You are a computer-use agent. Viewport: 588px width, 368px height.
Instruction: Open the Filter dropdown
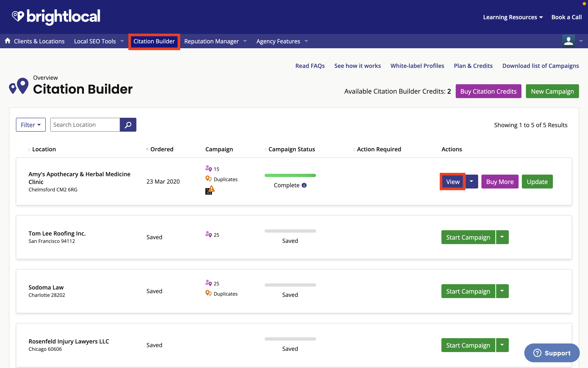point(31,125)
